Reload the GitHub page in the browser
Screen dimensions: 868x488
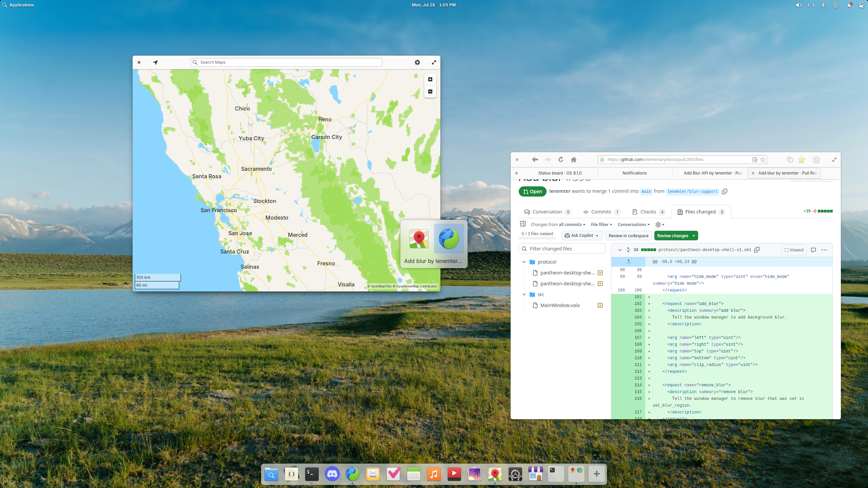coord(561,159)
